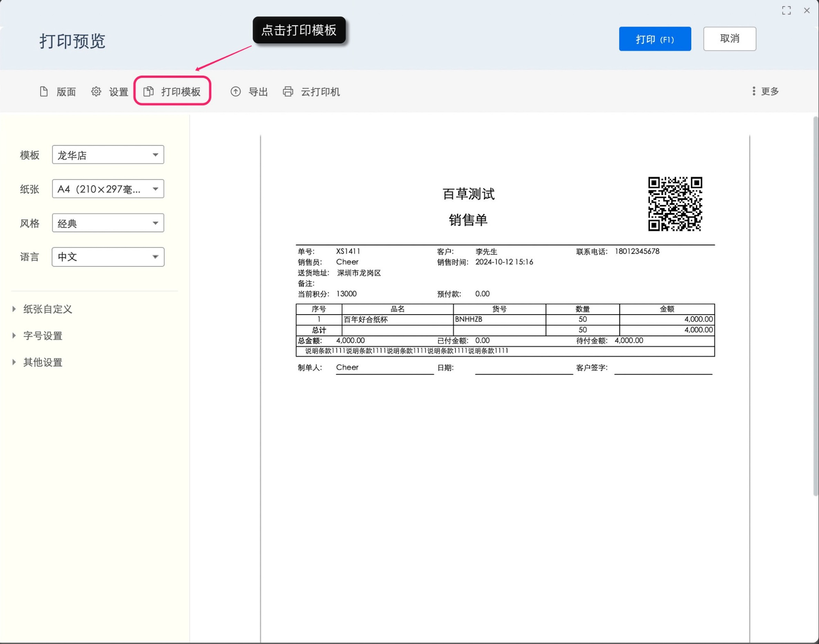
Task: Click the 版面 page layout icon
Action: coord(44,91)
